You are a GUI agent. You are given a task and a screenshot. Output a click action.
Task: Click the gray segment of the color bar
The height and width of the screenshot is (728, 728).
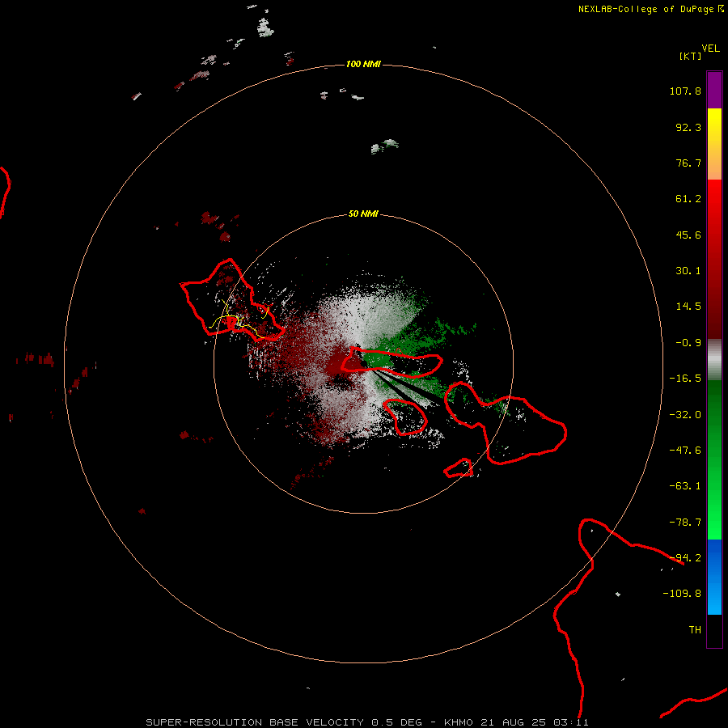(714, 360)
